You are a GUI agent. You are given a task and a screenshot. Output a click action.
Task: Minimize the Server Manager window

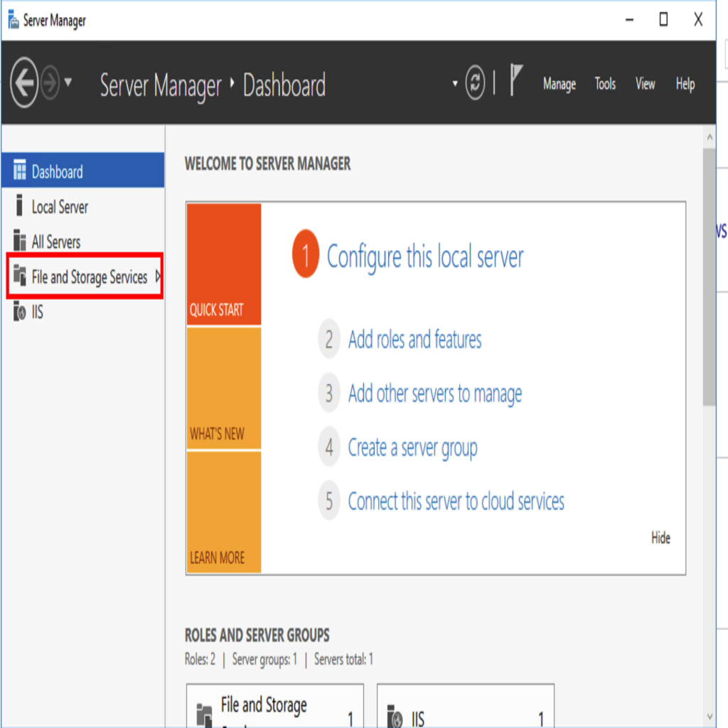(x=630, y=20)
